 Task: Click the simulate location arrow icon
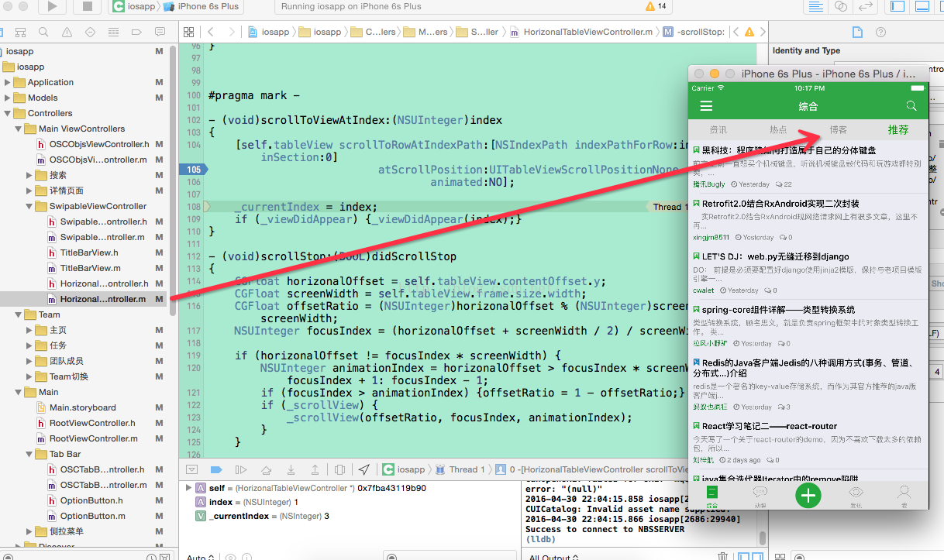(x=364, y=469)
